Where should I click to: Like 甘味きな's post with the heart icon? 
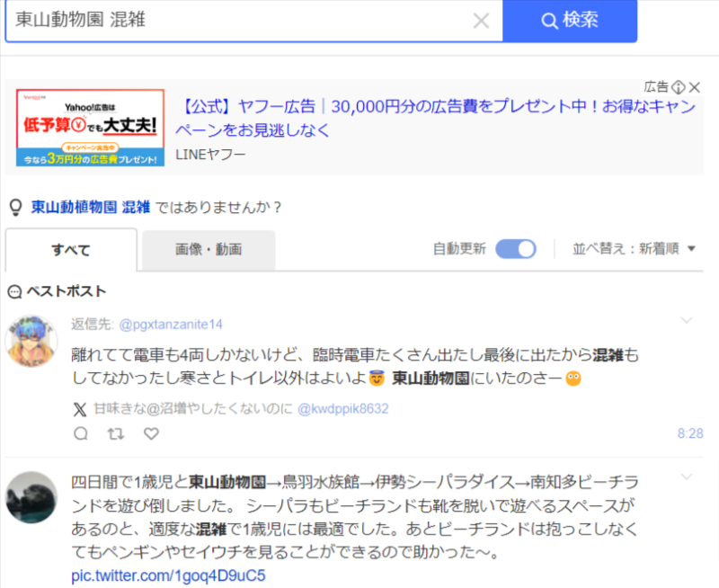[x=151, y=433]
